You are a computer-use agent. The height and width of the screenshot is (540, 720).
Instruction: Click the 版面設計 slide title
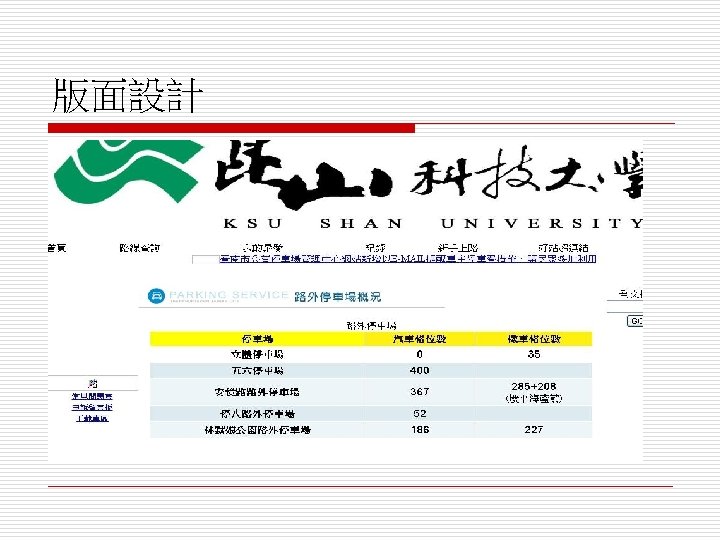128,96
